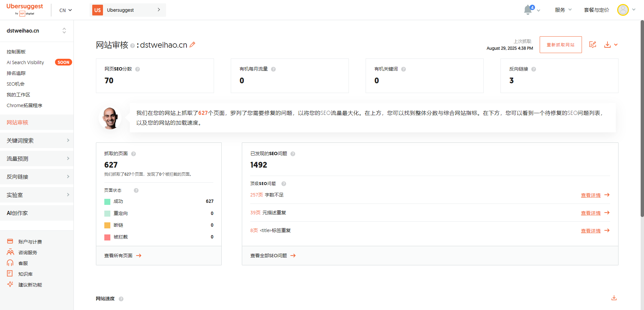This screenshot has width=644, height=310.
Task: Click 查看全部SEO问题 link
Action: (x=273, y=256)
